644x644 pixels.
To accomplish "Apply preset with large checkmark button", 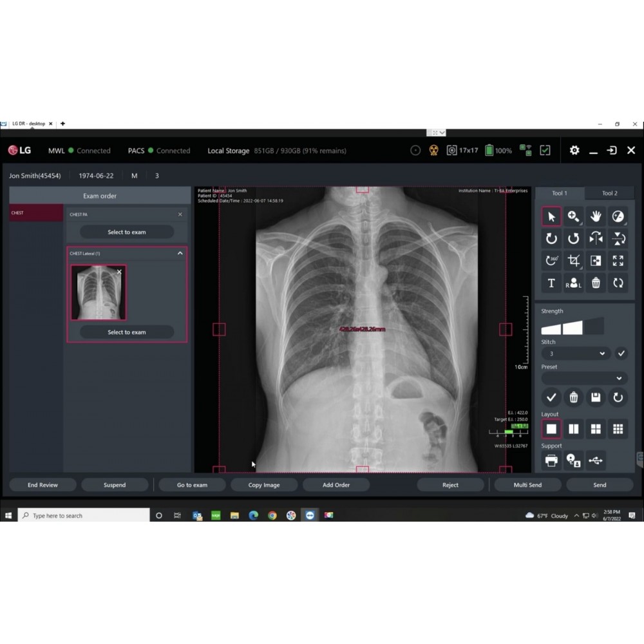I will click(x=551, y=397).
